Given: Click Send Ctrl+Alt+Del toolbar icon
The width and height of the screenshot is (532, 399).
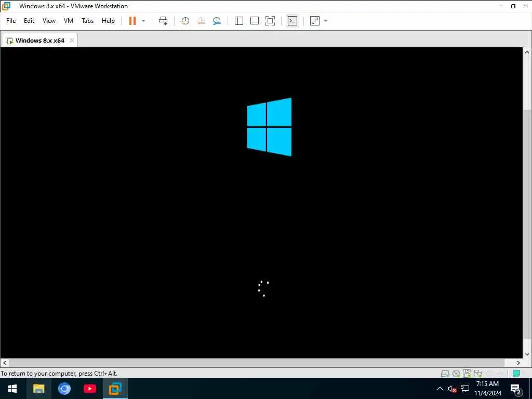Looking at the screenshot, I should click(x=163, y=21).
